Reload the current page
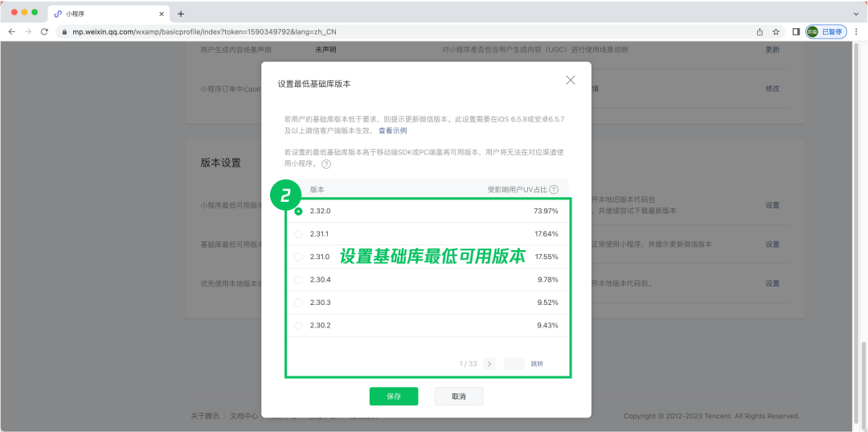The image size is (868, 432). 45,32
